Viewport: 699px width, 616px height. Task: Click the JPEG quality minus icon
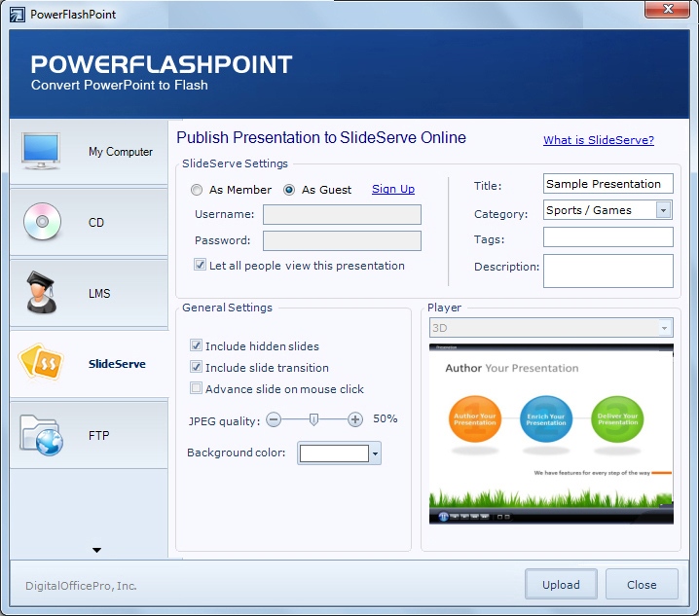(274, 419)
